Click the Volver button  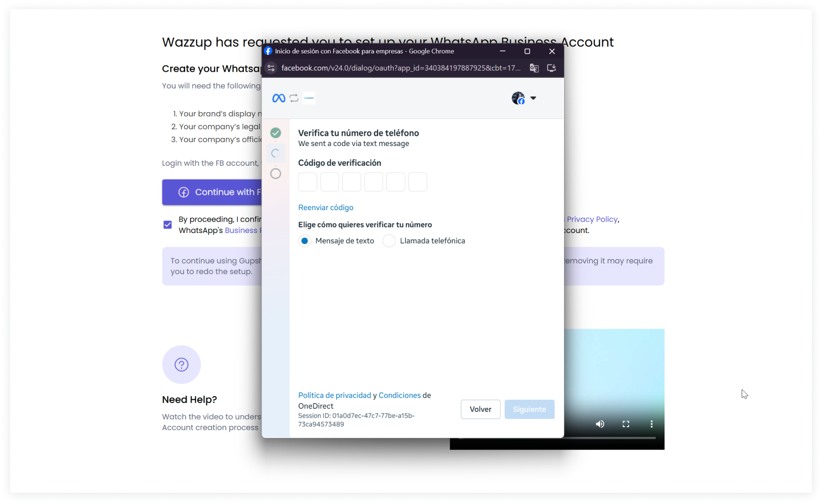coord(481,409)
